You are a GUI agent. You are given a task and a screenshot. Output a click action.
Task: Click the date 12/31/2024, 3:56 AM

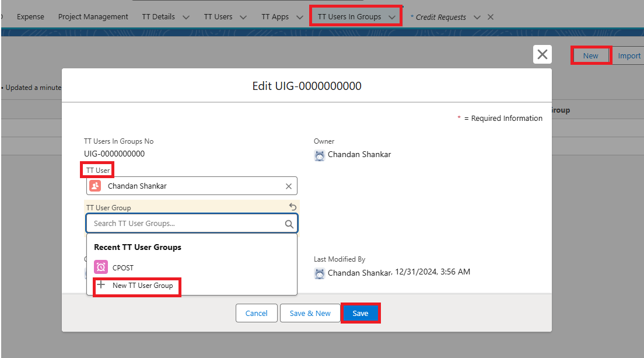click(432, 272)
